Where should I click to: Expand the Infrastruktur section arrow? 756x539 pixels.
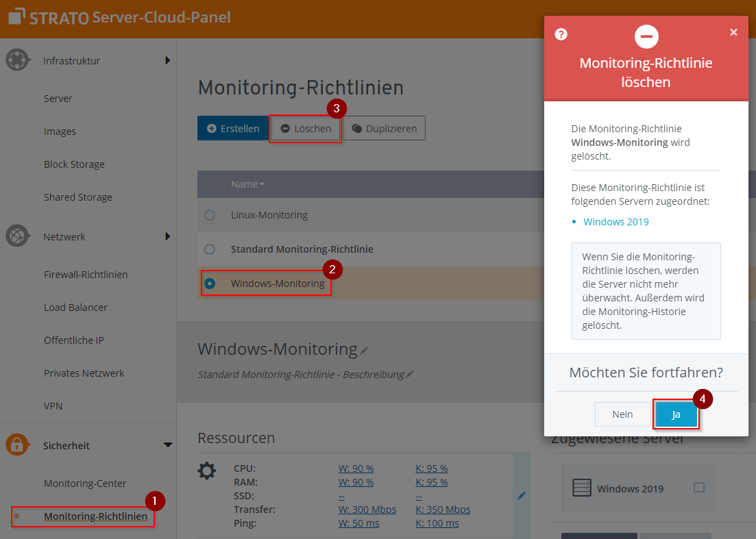(168, 60)
